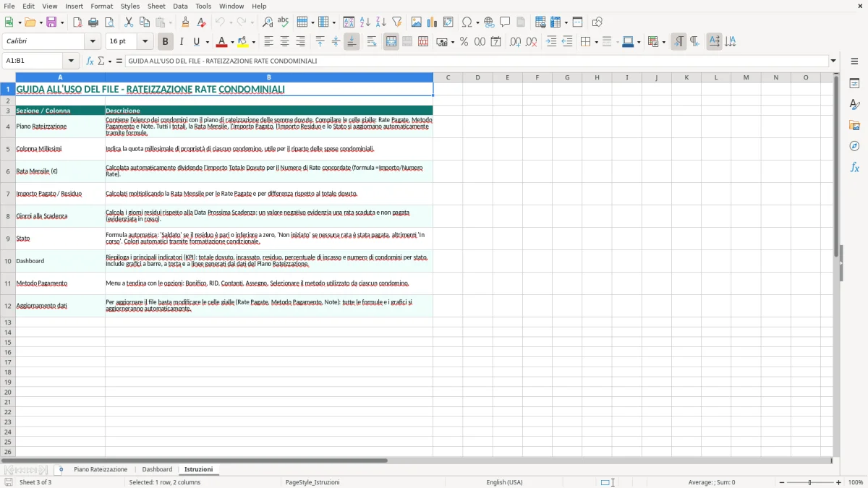Click the Add Decimal Place icon

[515, 42]
